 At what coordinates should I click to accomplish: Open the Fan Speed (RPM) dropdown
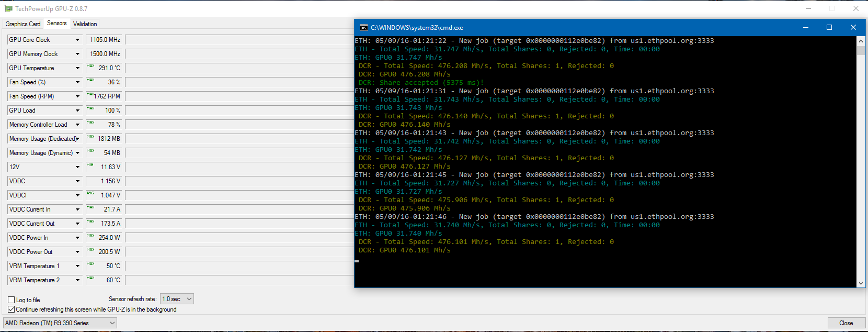point(77,96)
